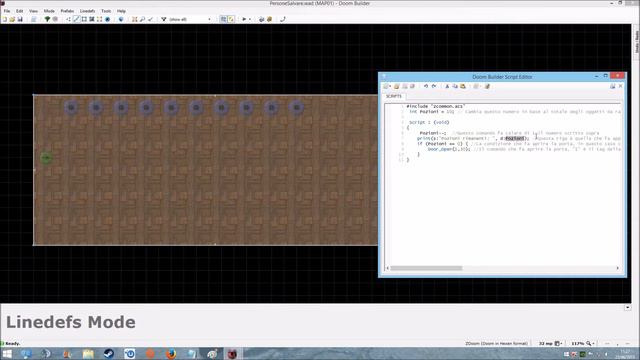
Task: Open the grid size dropdown at 32 mp
Action: (x=558, y=344)
